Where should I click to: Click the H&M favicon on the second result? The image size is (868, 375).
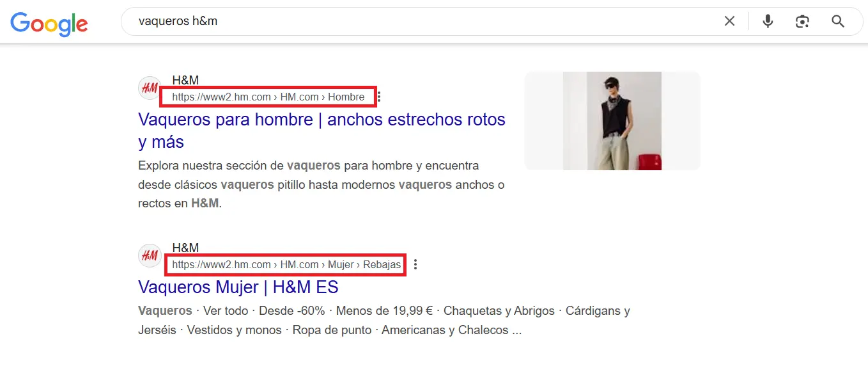[150, 255]
